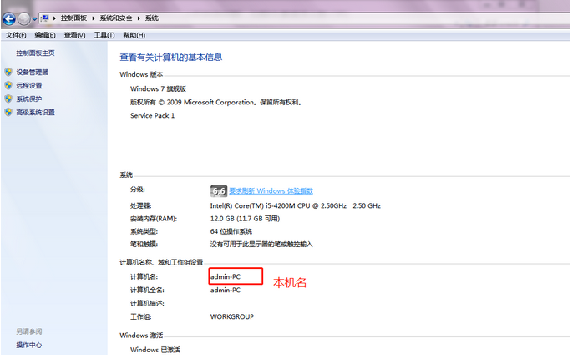Screen dimensions: 588x364
Task: Select the Windows 已激活 text
Action: (x=155, y=350)
